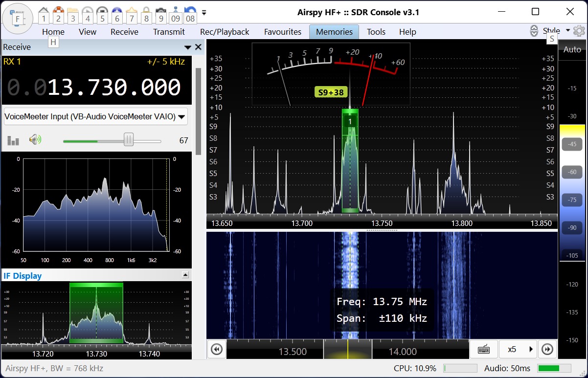Switch to the Memories ribbon tab
This screenshot has width=588, height=378.
coord(334,32)
